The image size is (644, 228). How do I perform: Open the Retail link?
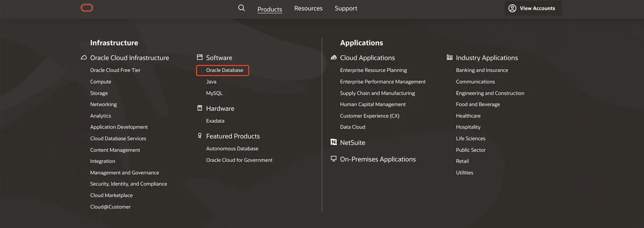coord(462,161)
